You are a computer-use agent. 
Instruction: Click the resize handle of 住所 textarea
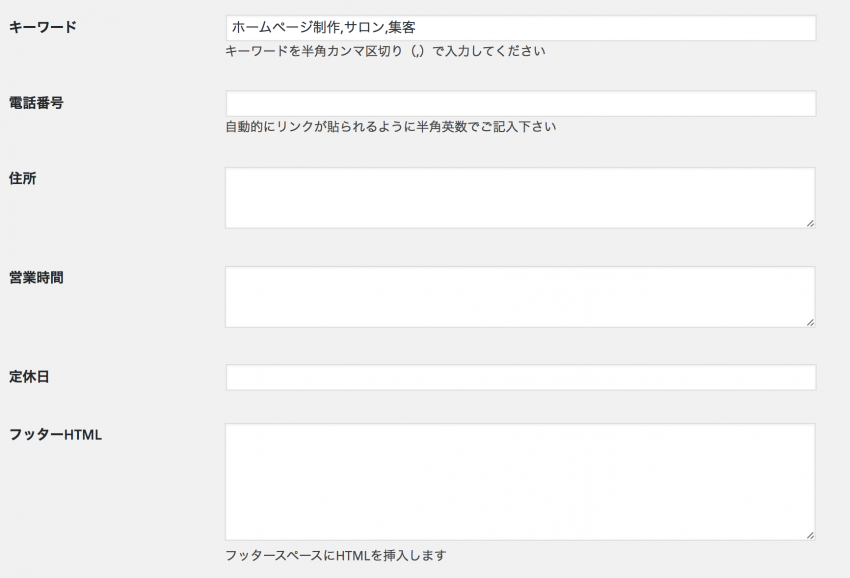point(810,223)
